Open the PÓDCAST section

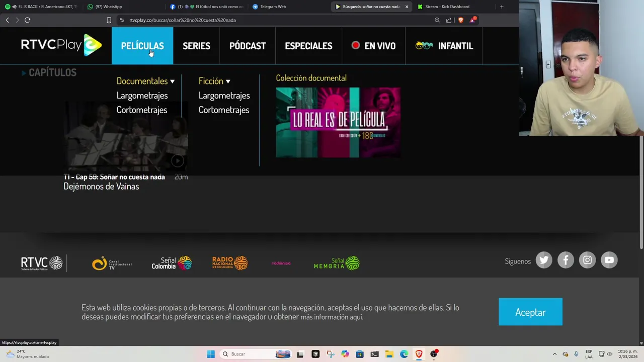click(x=248, y=46)
